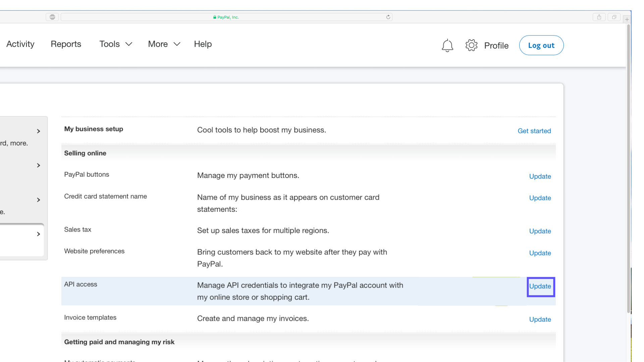Viewport: 644px width, 362px height.
Task: Click the Log out button
Action: (541, 45)
